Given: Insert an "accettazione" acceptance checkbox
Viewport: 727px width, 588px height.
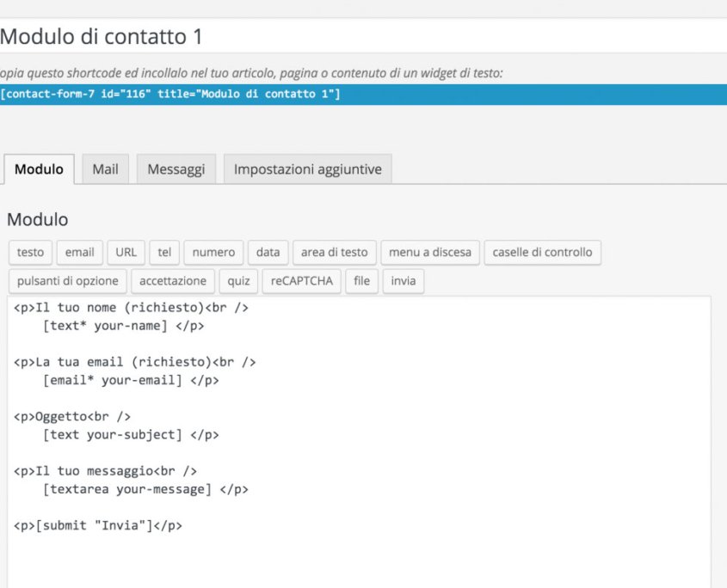Looking at the screenshot, I should point(172,280).
